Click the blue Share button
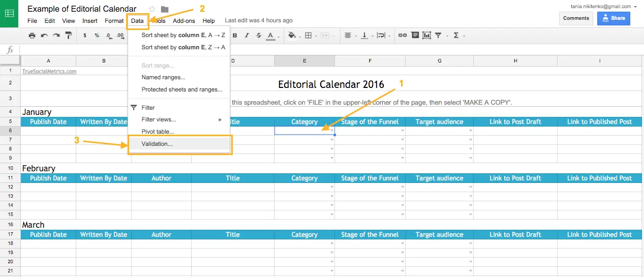Viewport: 644px width, 277px height. tap(614, 18)
